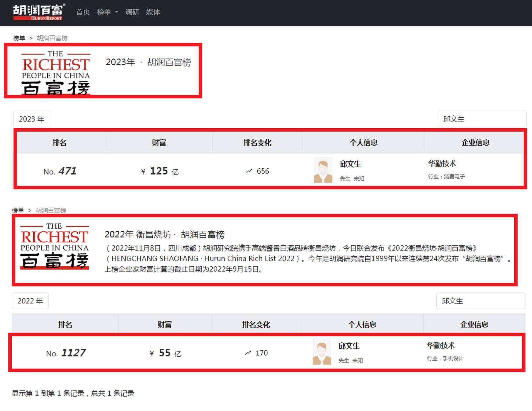Click the name 邱文生 in the 2023 row

(x=350, y=164)
